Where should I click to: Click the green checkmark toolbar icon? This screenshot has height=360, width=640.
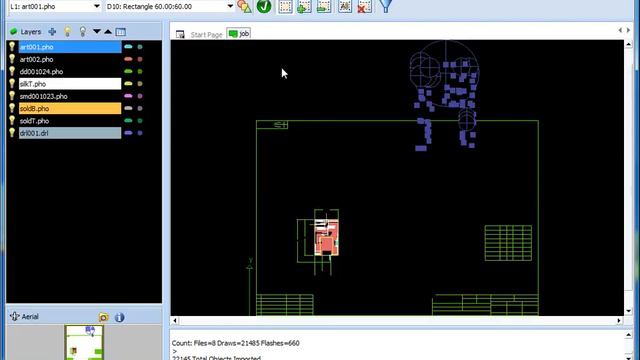(264, 7)
